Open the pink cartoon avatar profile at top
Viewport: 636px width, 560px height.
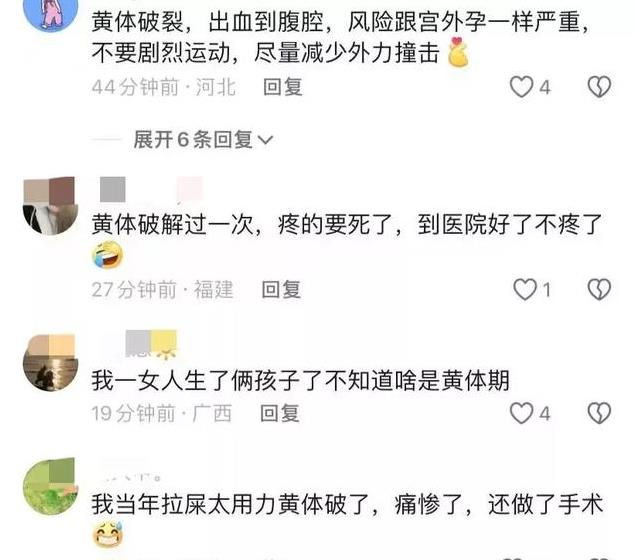(x=51, y=11)
